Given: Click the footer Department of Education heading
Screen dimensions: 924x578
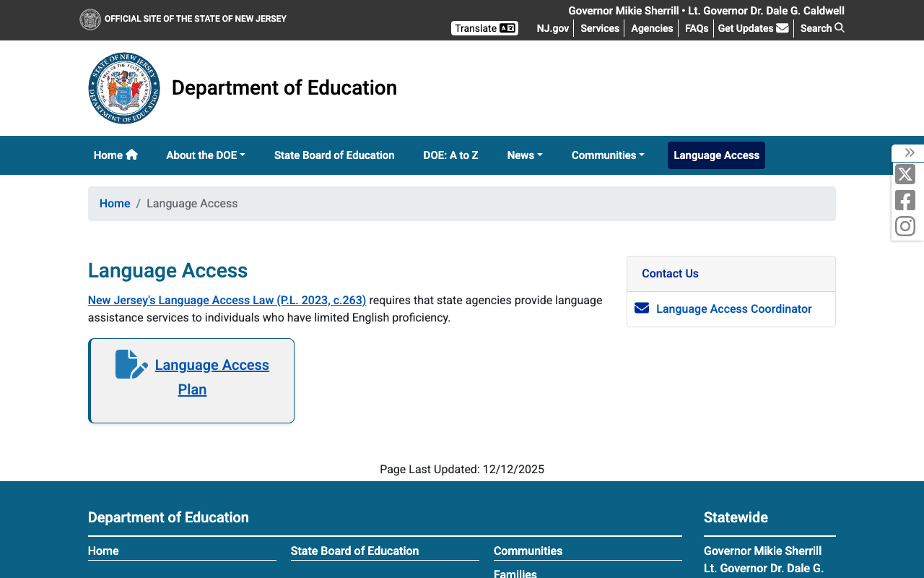Looking at the screenshot, I should (x=168, y=517).
